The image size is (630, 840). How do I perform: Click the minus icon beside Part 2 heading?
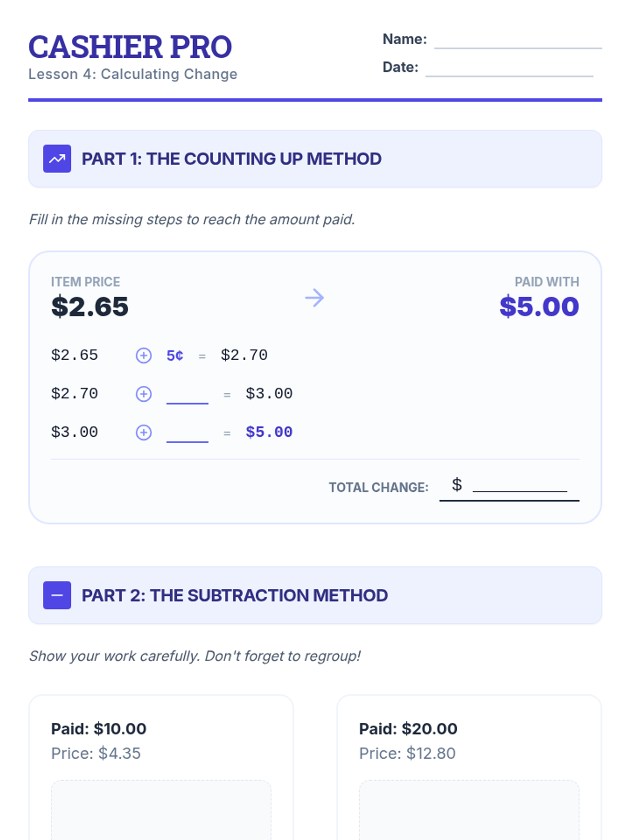coord(57,595)
